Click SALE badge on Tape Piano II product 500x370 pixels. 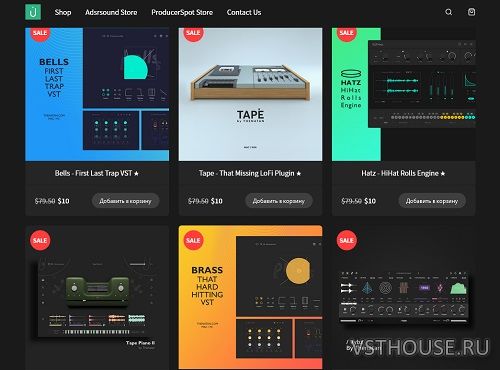[40, 240]
